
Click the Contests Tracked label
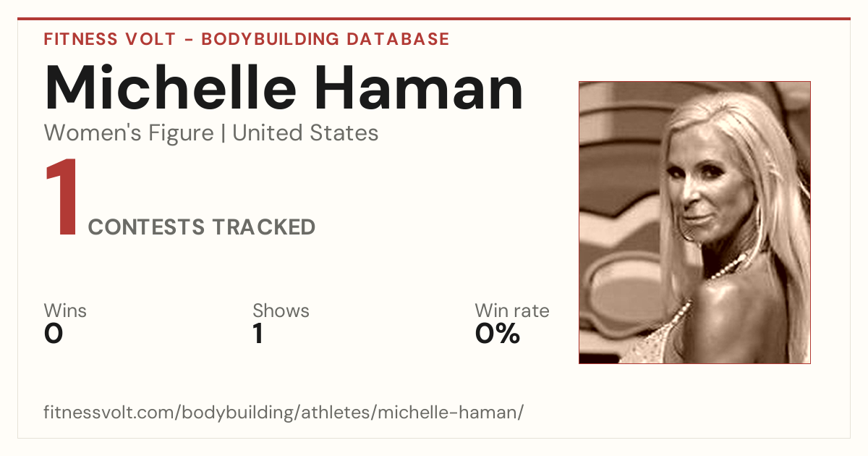(x=202, y=227)
